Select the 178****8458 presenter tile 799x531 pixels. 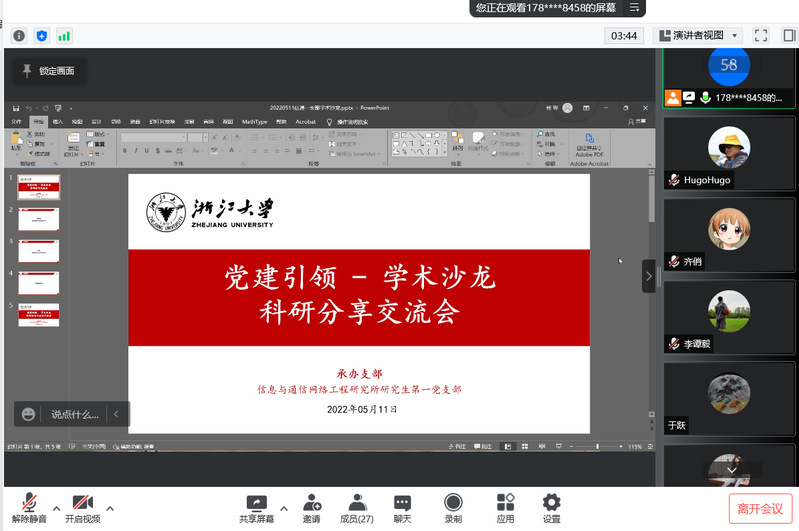point(729,78)
